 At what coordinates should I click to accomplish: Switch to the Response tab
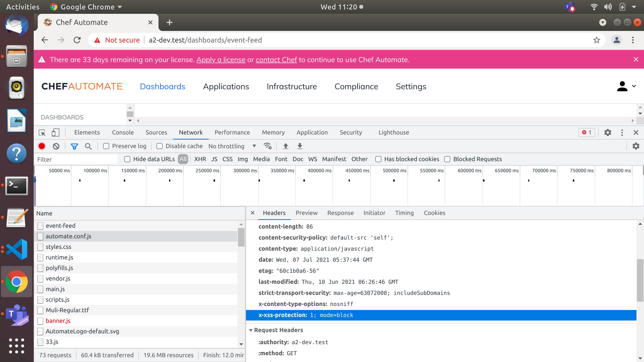click(340, 213)
